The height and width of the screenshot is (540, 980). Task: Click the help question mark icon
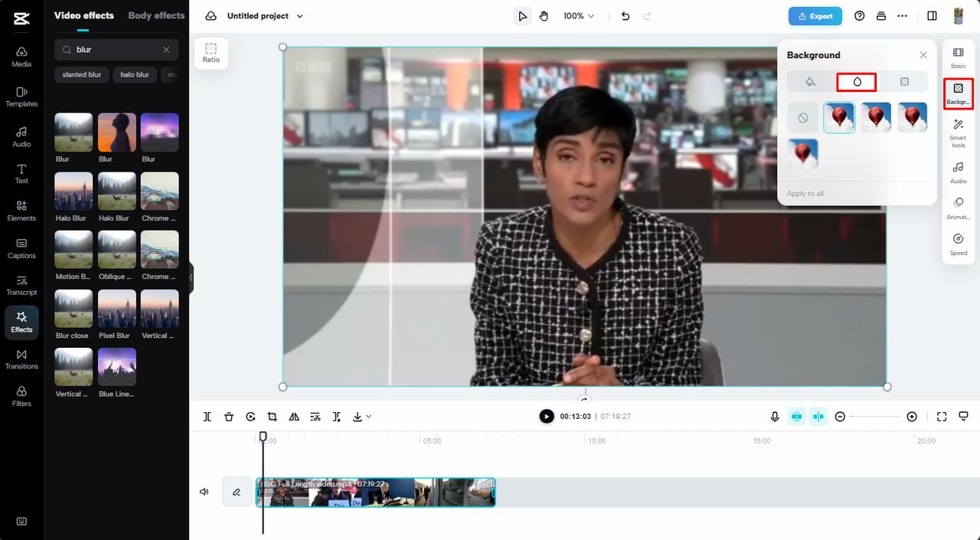pyautogui.click(x=859, y=16)
